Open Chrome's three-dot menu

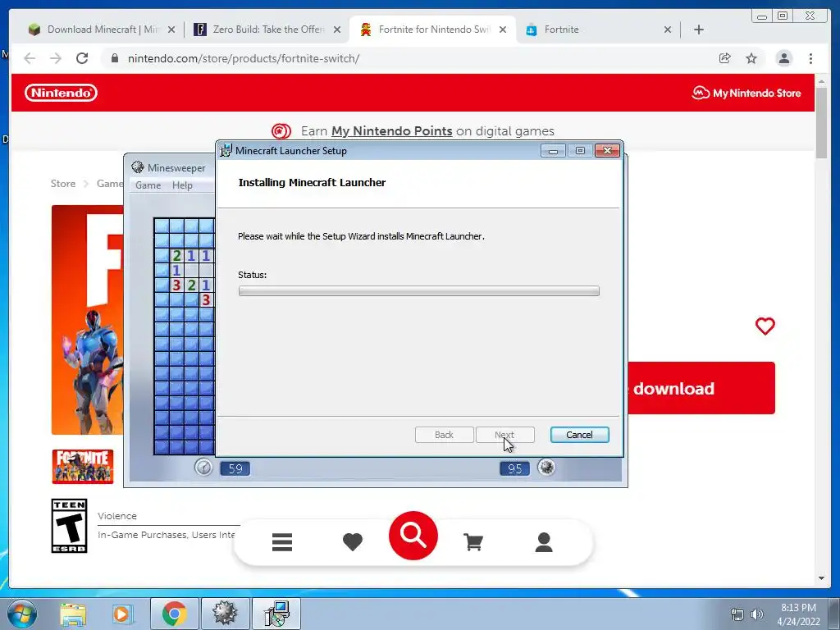click(x=811, y=58)
